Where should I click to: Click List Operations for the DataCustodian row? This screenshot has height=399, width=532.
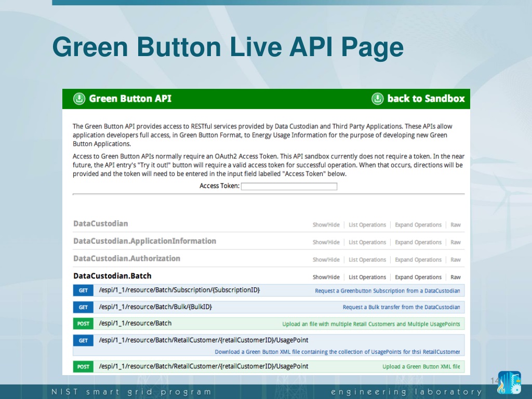(367, 225)
